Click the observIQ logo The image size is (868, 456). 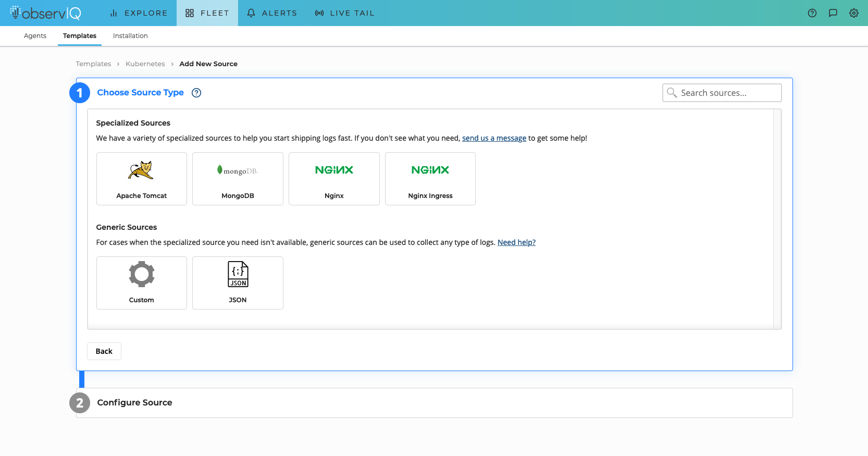pos(46,13)
